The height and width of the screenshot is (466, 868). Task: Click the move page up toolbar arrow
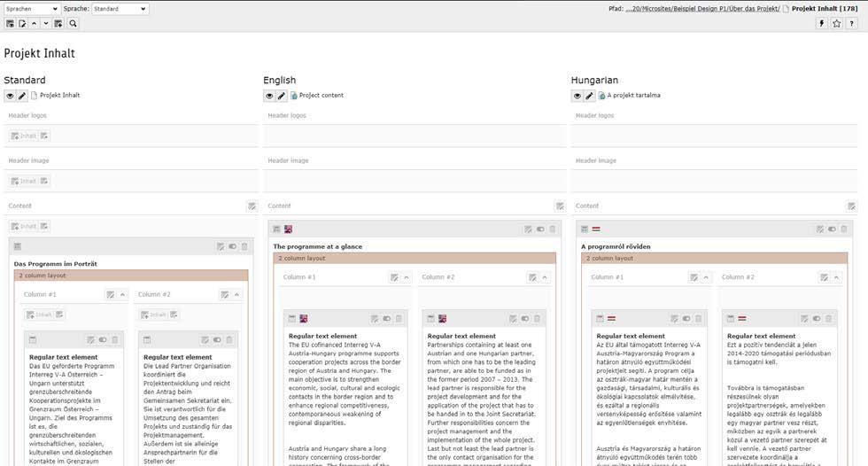click(x=35, y=24)
